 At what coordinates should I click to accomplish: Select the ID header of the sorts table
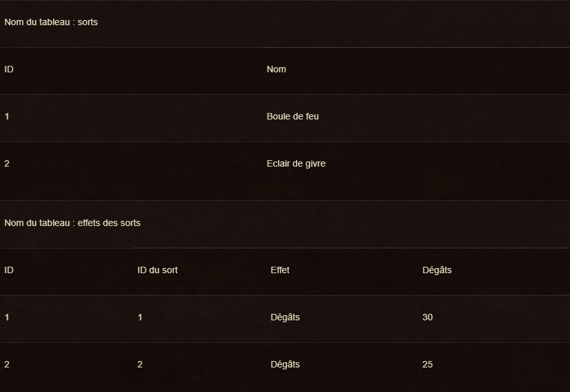point(9,69)
